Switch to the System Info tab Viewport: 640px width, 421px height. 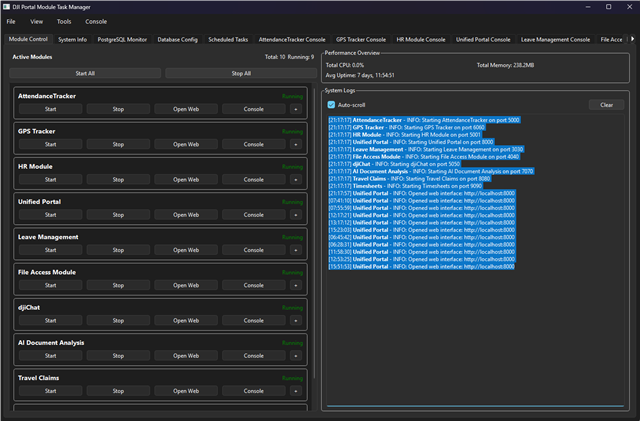[x=72, y=40]
